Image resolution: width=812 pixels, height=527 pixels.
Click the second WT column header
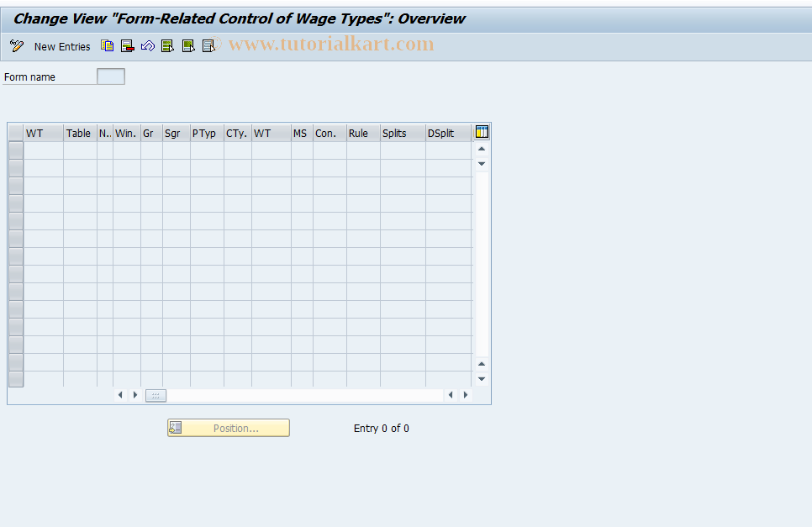271,133
